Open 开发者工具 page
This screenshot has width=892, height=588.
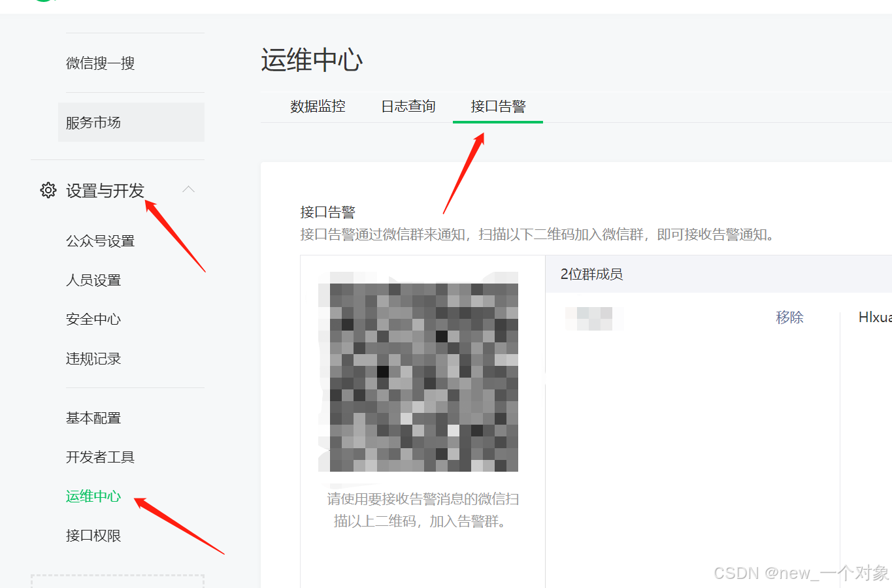[x=100, y=457]
